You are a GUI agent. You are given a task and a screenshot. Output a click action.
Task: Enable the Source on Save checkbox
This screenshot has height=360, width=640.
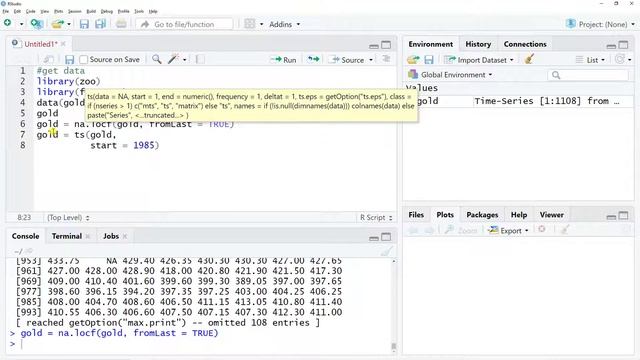[x=84, y=60]
